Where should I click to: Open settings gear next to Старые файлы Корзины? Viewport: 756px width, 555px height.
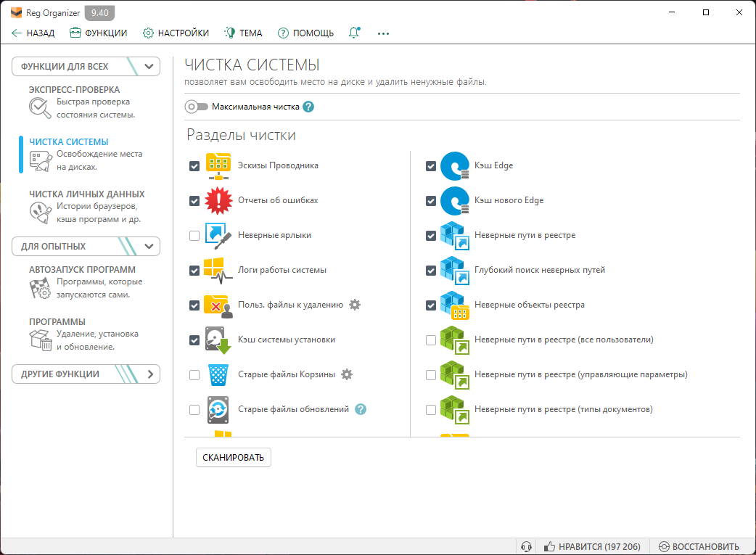(347, 374)
